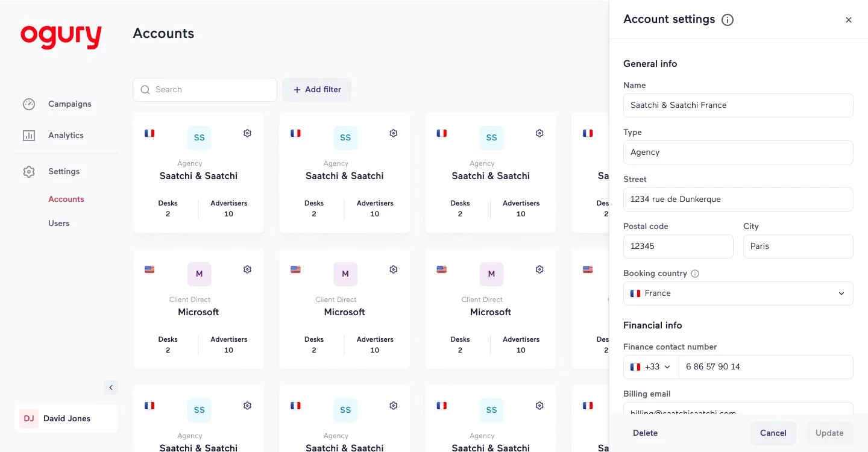
Task: Go to the Analytics page
Action: 66,136
